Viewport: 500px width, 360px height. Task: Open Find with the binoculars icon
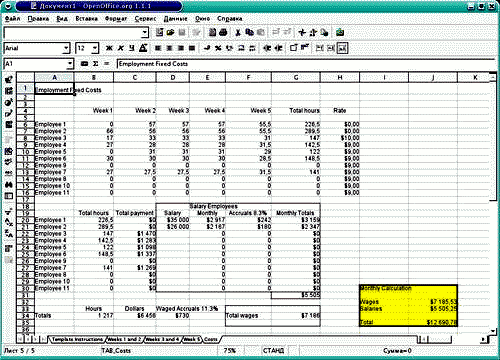9,184
